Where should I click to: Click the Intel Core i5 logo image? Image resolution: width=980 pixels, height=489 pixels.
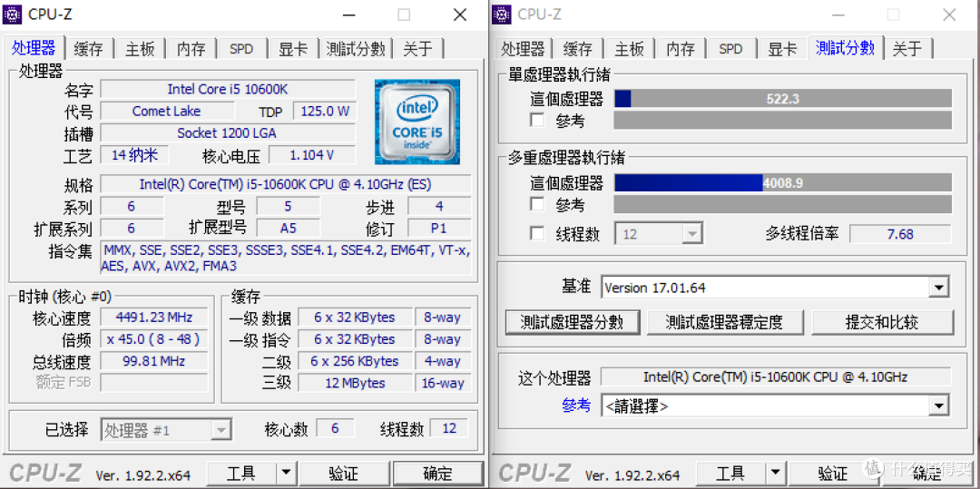(x=417, y=122)
